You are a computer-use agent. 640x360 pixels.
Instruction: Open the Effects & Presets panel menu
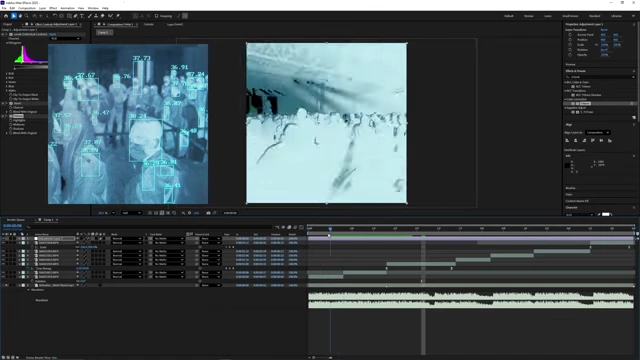click(634, 71)
